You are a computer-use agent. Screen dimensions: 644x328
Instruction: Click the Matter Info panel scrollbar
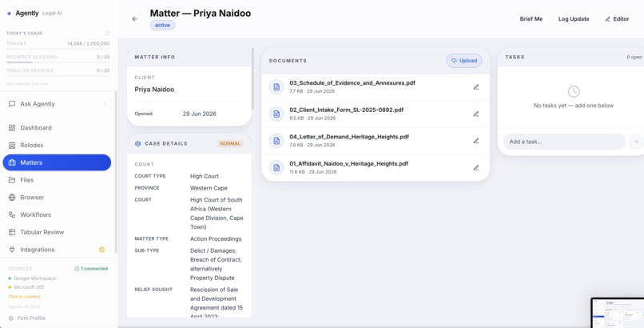click(x=252, y=79)
